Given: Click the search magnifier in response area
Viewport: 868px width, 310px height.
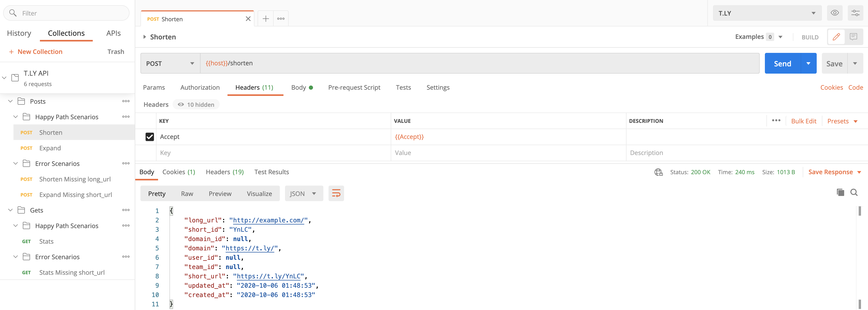Looking at the screenshot, I should tap(854, 192).
